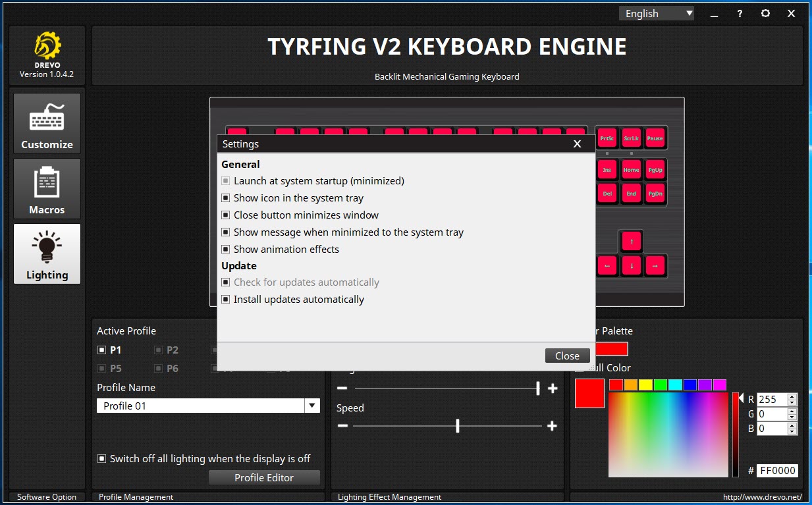This screenshot has height=505, width=812.
Task: Select active profile P6
Action: tap(158, 368)
